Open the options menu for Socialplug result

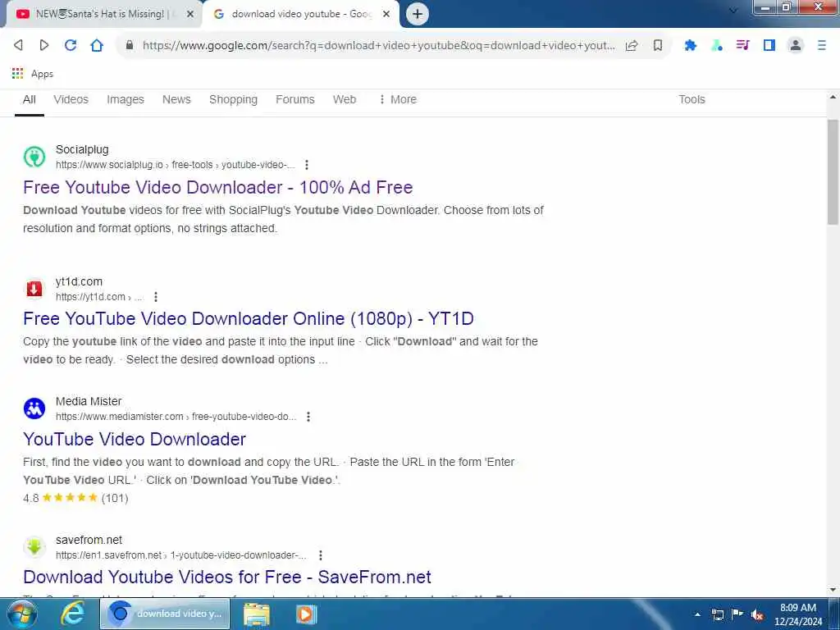(x=307, y=165)
